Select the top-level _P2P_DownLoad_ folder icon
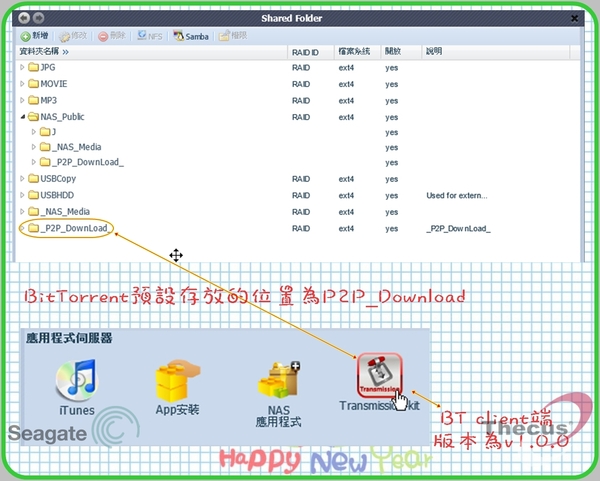The width and height of the screenshot is (600, 481). [x=34, y=228]
